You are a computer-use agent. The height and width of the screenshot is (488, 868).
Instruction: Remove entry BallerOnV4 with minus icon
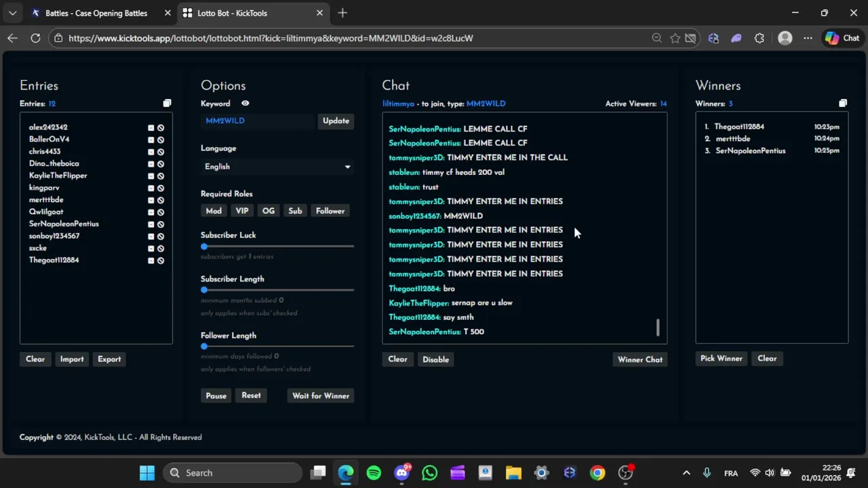tap(151, 140)
